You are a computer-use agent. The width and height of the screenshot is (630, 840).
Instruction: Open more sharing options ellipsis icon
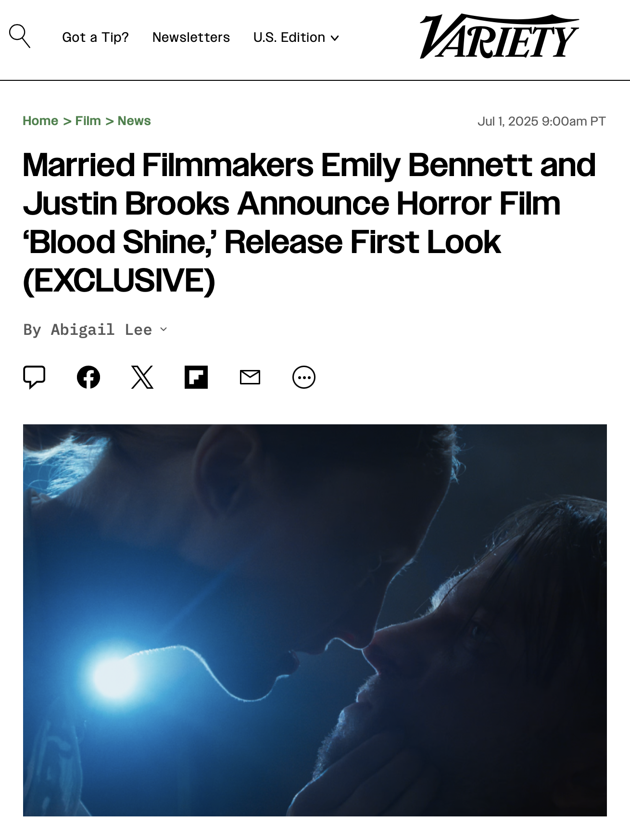(x=304, y=377)
